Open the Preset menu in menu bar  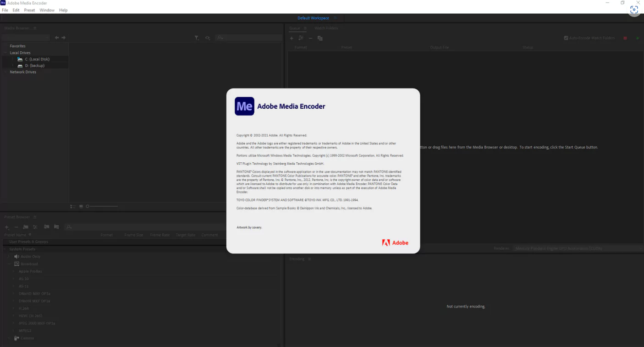29,10
